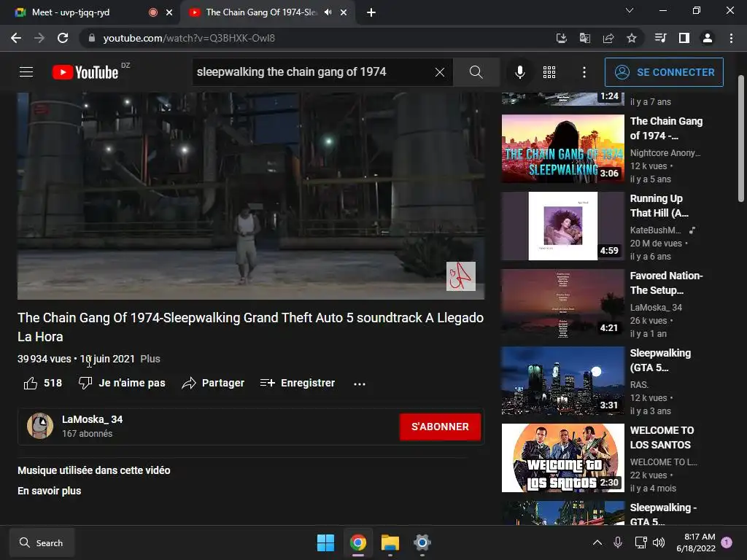
Task: Click the video player area
Action: [x=251, y=195]
